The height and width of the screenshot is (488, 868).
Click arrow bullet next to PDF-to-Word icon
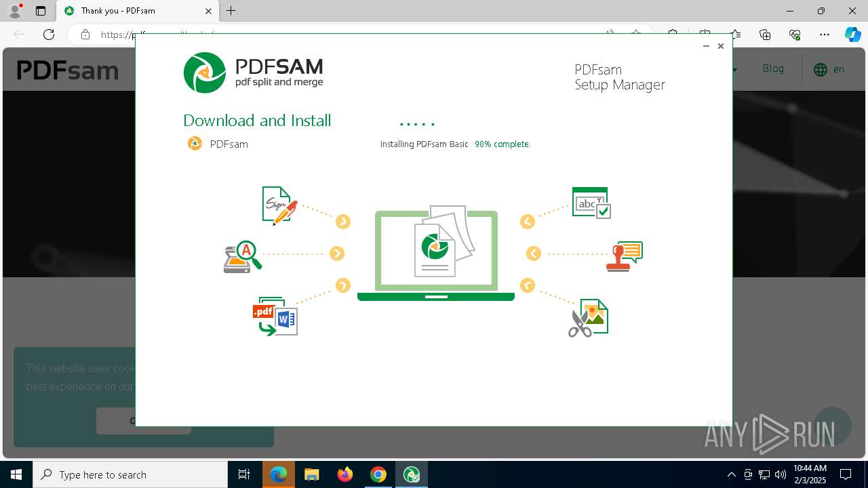click(x=343, y=285)
